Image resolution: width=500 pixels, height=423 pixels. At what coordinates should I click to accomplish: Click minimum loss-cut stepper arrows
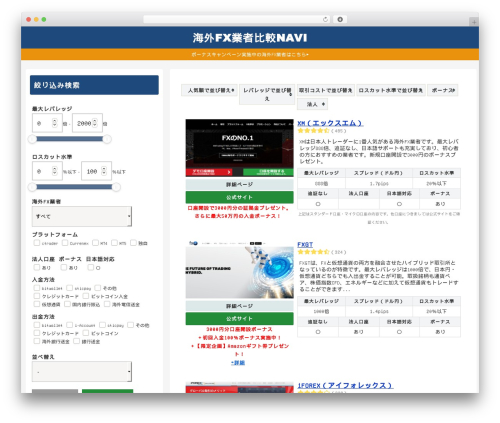(x=55, y=171)
